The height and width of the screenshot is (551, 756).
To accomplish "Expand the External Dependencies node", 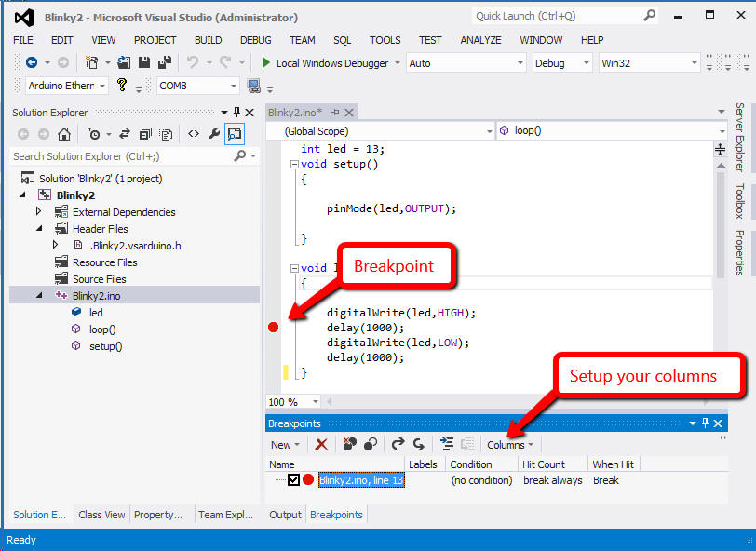I will [38, 211].
